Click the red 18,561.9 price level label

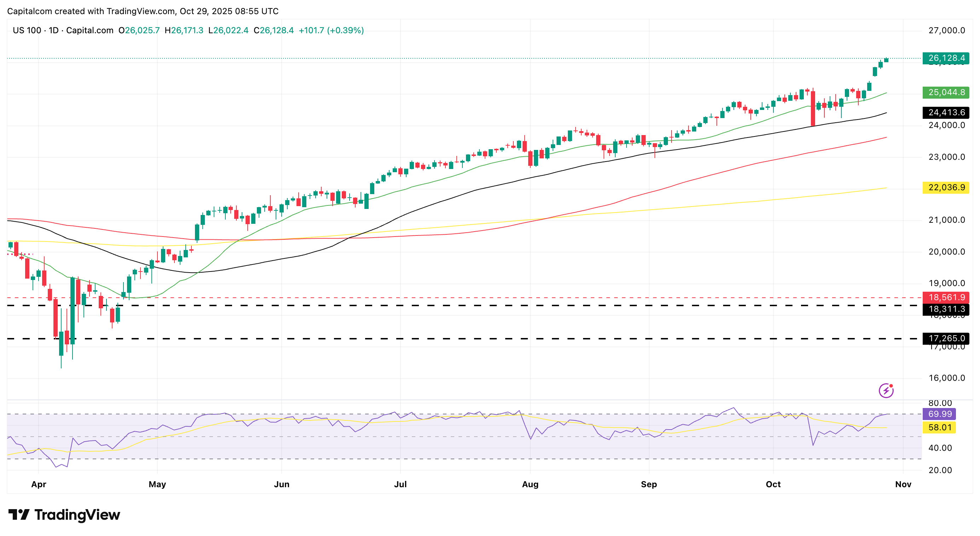(946, 297)
